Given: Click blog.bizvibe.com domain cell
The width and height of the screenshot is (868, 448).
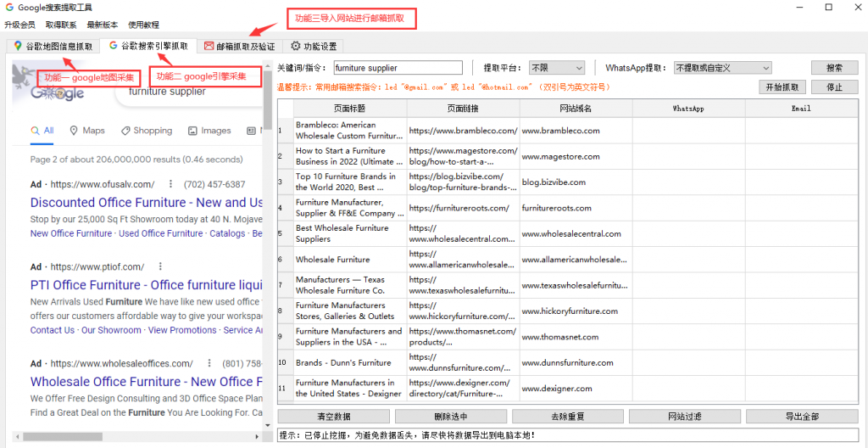Looking at the screenshot, I should (x=576, y=182).
